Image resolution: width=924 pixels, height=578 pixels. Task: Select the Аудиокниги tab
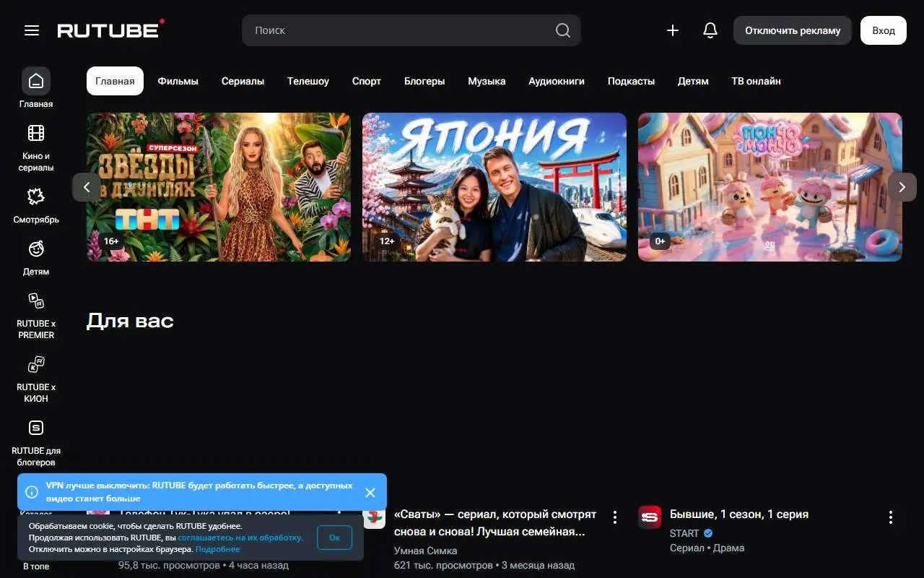tap(557, 81)
